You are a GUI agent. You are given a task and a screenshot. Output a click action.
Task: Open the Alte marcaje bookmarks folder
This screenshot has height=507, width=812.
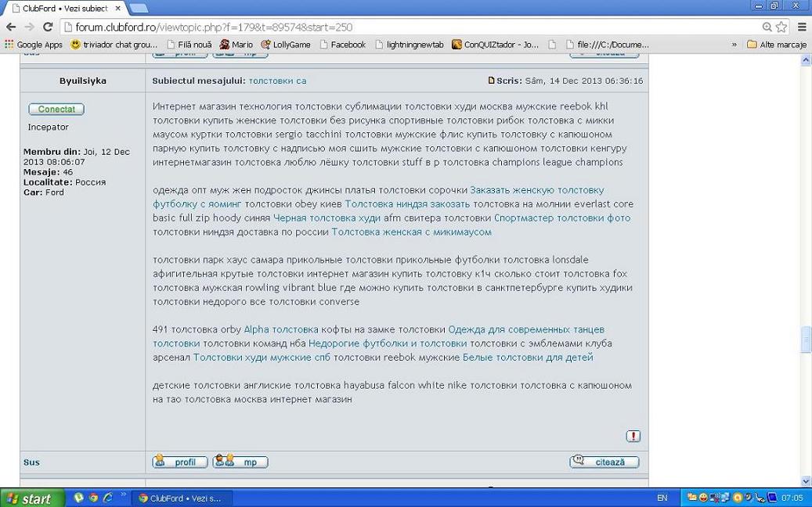[777, 45]
